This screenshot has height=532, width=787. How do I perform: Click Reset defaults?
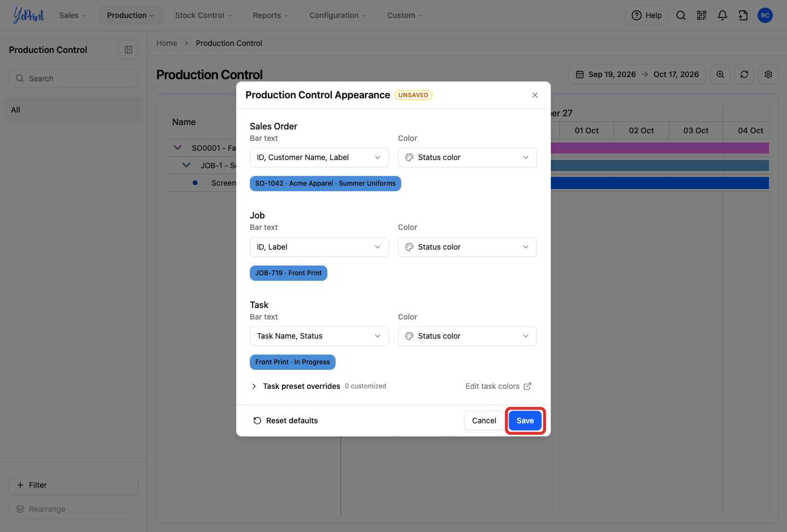285,421
